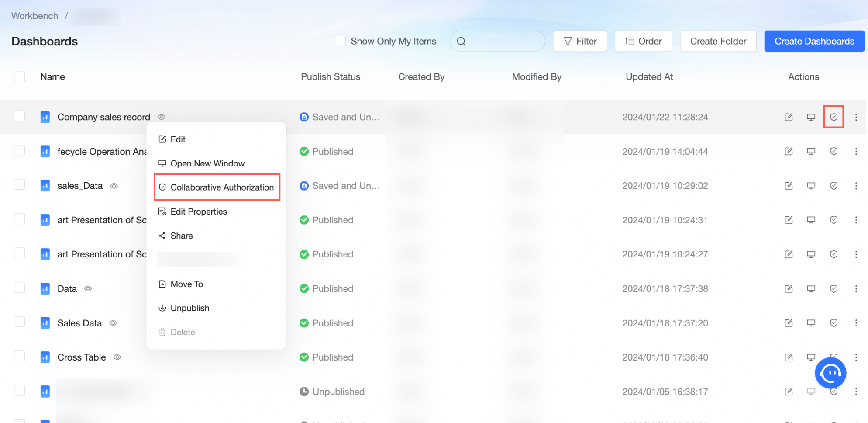Open more actions for Company sales record
The height and width of the screenshot is (423, 868).
pyautogui.click(x=856, y=117)
